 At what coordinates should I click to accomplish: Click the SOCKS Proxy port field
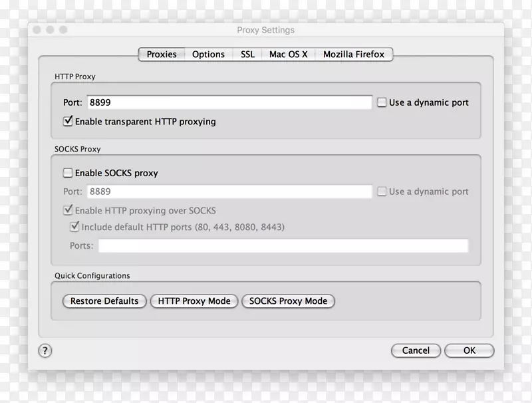(229, 192)
